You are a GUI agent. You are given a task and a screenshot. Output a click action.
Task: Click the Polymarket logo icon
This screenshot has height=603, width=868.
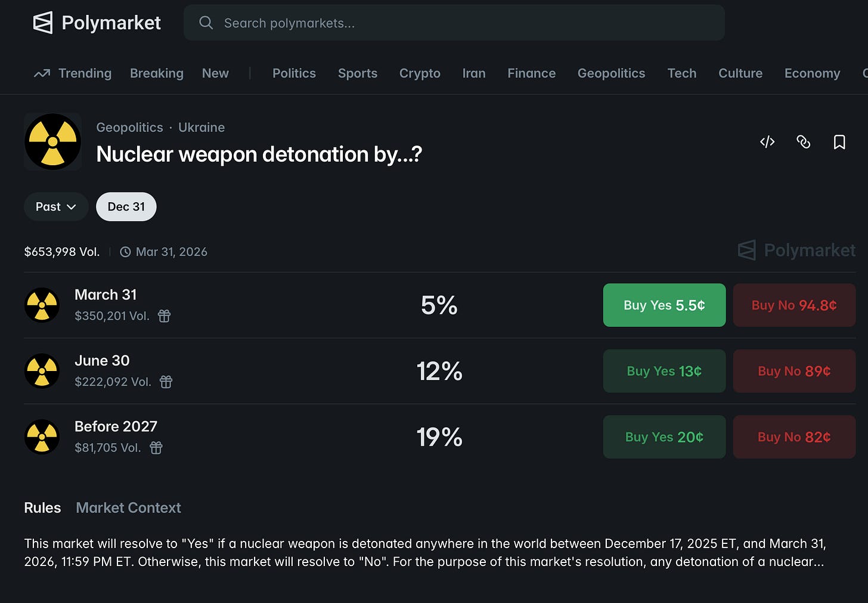point(43,23)
